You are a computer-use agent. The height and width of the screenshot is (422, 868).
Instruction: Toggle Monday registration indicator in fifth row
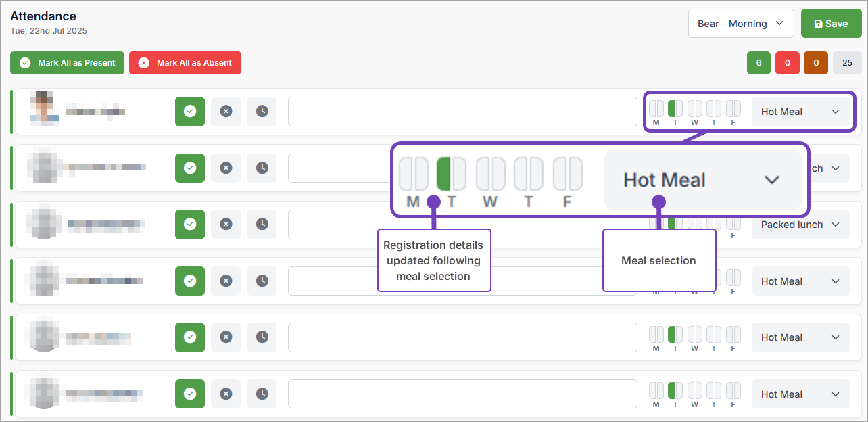pyautogui.click(x=656, y=334)
